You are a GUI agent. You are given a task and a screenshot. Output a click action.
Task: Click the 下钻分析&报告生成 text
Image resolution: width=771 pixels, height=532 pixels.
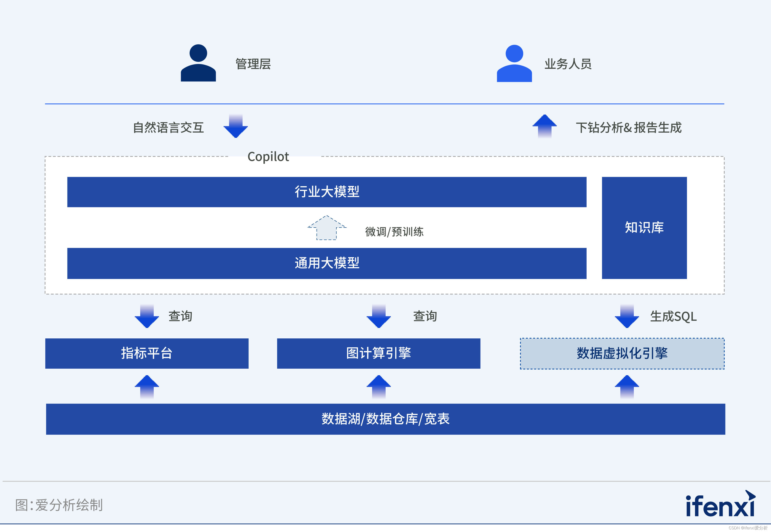pyautogui.click(x=629, y=127)
